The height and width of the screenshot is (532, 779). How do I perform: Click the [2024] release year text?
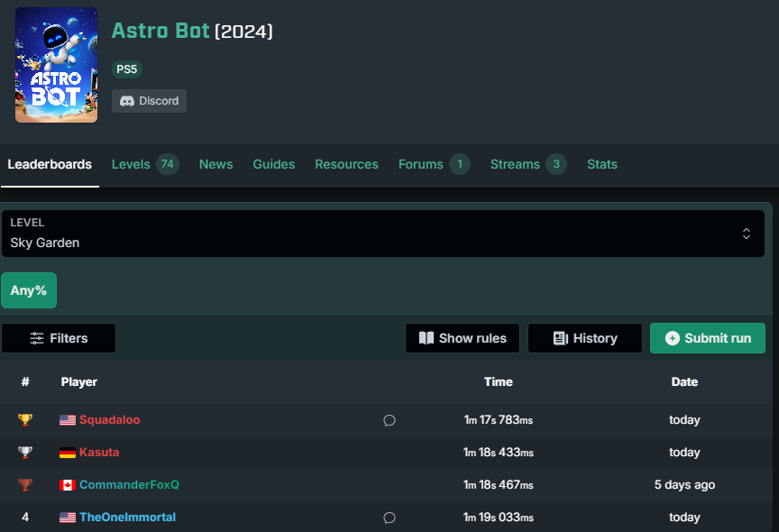243,32
